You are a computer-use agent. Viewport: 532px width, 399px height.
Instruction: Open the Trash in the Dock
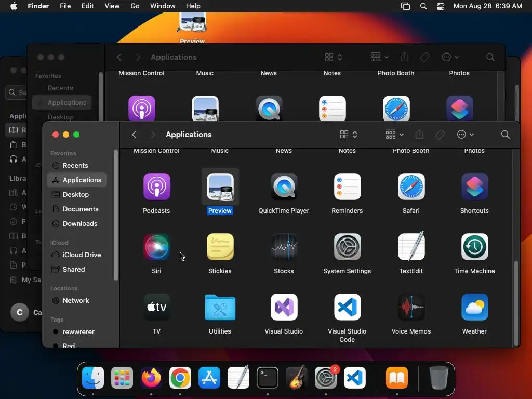(x=439, y=378)
